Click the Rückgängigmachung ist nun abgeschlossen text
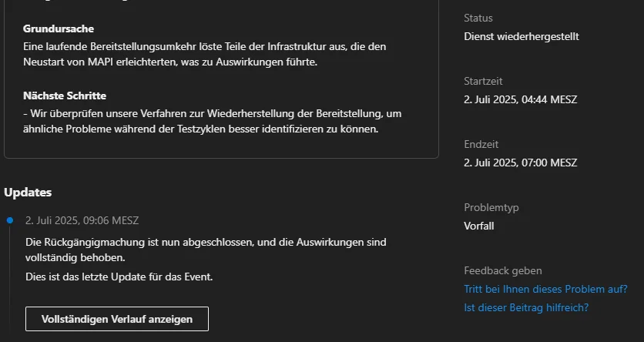 206,250
